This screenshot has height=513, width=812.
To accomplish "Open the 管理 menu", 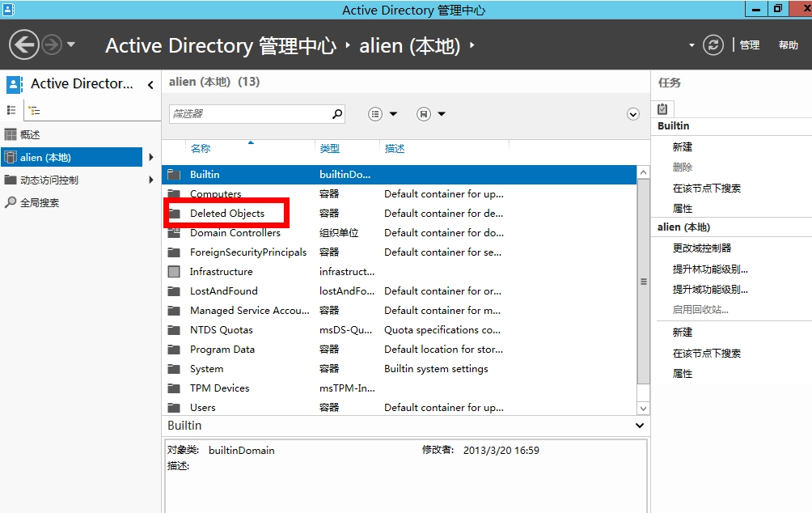I will pyautogui.click(x=750, y=45).
